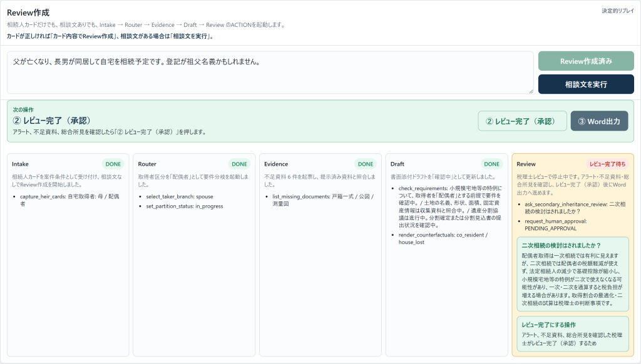Click the レビュー完了待ち status badge

click(x=607, y=164)
